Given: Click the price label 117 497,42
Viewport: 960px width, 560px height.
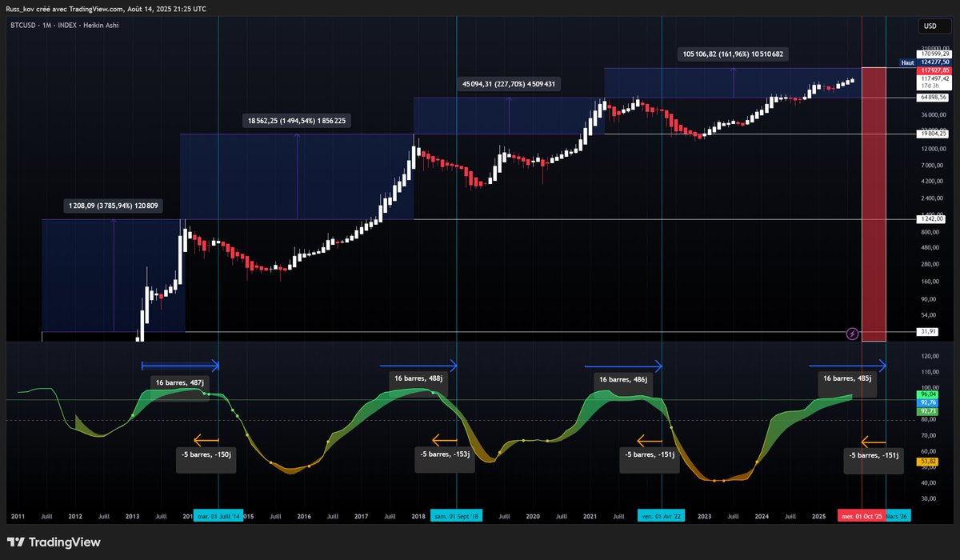Looking at the screenshot, I should point(934,78).
